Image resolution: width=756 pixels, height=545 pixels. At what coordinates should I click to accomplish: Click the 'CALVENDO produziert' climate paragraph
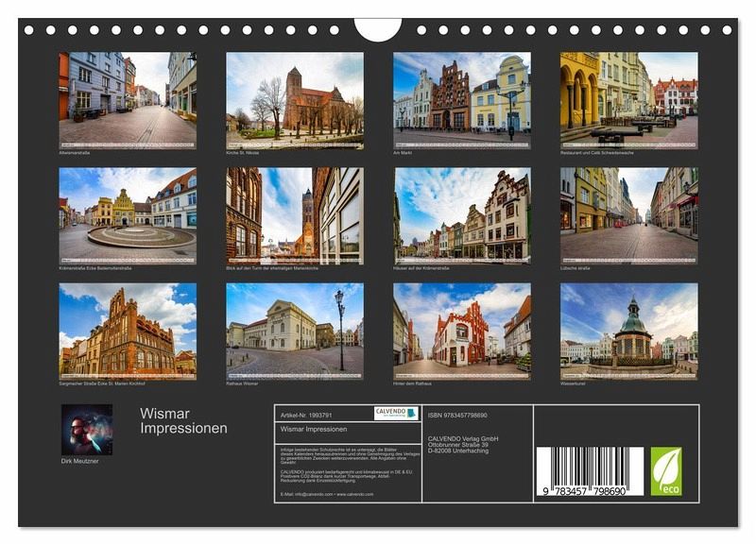(x=347, y=476)
